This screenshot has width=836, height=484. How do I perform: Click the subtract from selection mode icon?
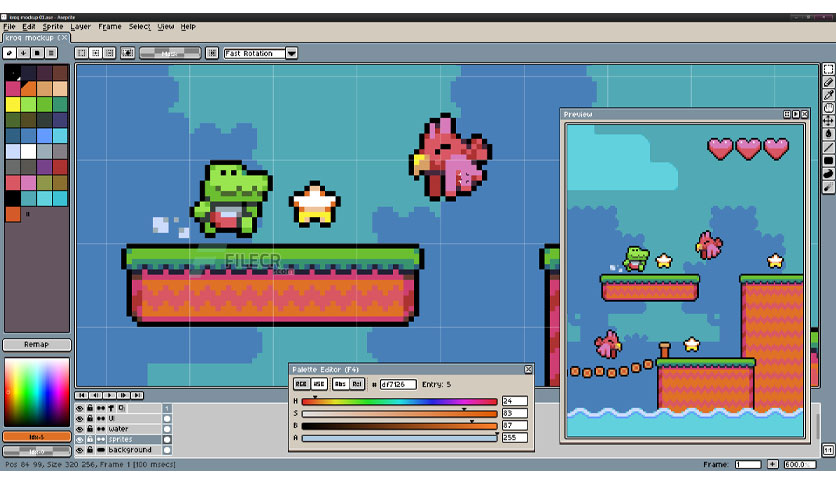click(x=109, y=53)
